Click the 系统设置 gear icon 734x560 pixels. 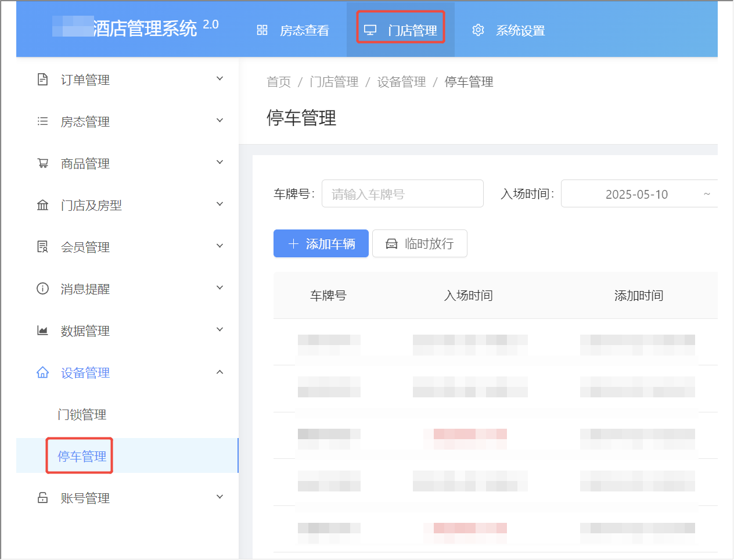[x=478, y=30]
